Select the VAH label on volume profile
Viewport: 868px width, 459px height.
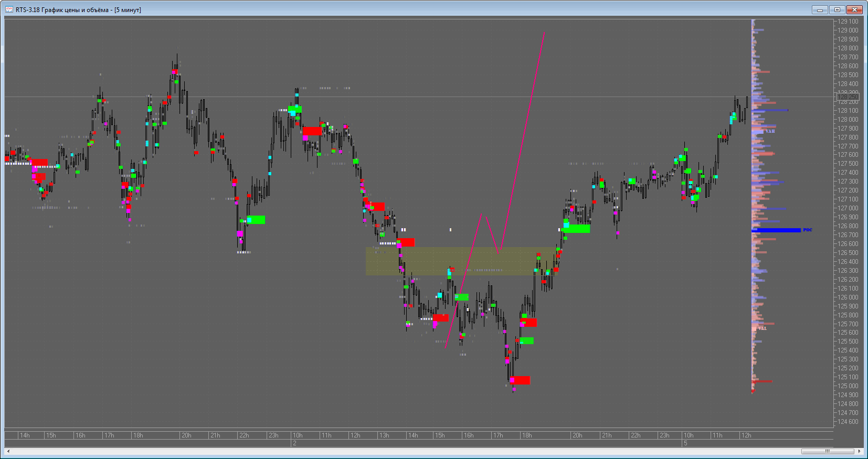tap(770, 131)
